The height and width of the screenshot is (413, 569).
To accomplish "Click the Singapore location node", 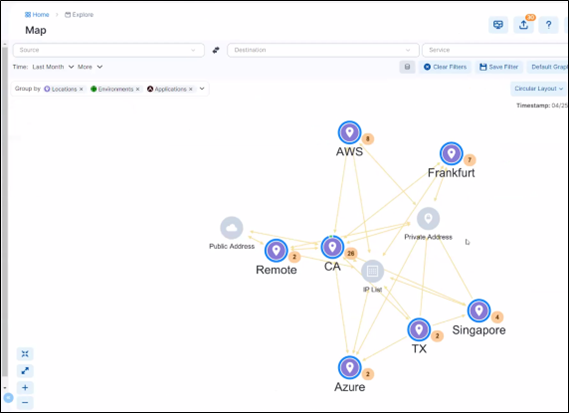I will (x=479, y=311).
